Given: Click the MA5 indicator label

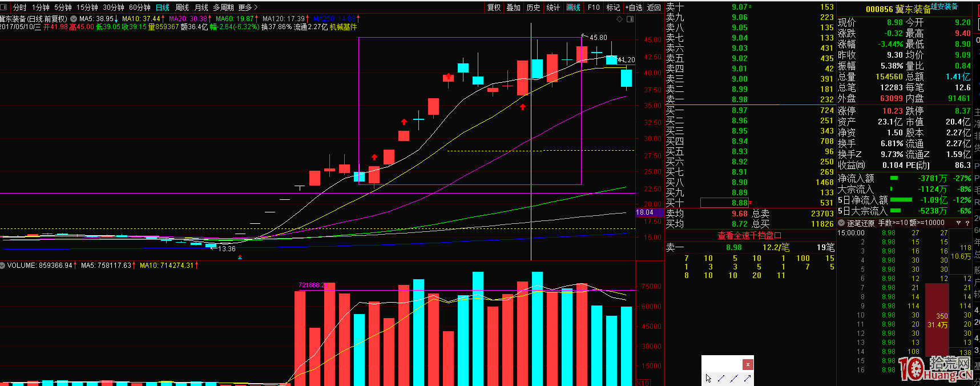Looking at the screenshot, I should pos(99,19).
